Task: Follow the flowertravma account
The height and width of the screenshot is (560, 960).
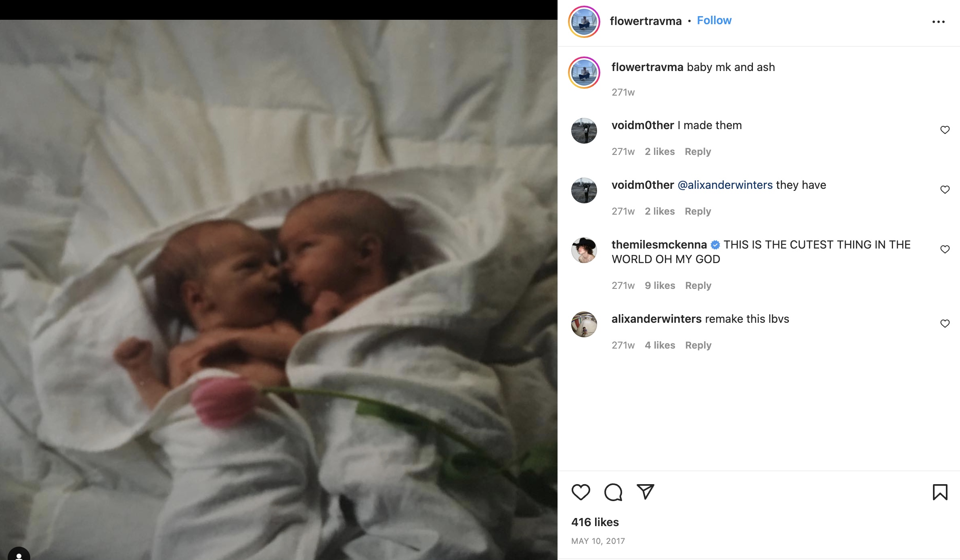Action: point(714,21)
